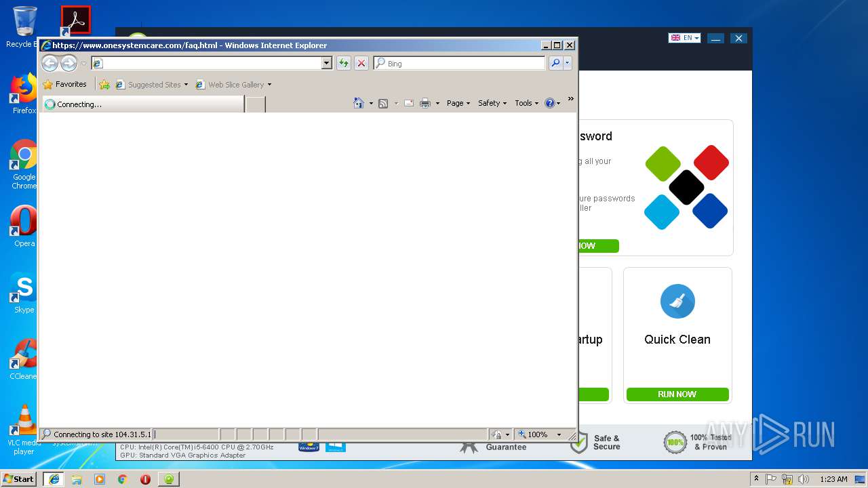Screen dimensions: 868x488
Task: Open the recent pages dropdown arrow
Action: click(x=83, y=64)
